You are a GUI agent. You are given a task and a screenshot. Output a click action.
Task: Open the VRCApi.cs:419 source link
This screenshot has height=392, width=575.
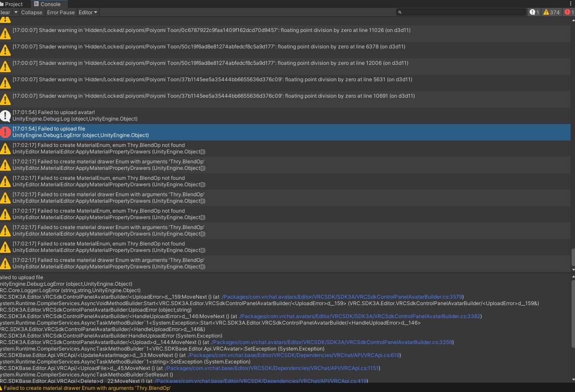tap(260, 381)
